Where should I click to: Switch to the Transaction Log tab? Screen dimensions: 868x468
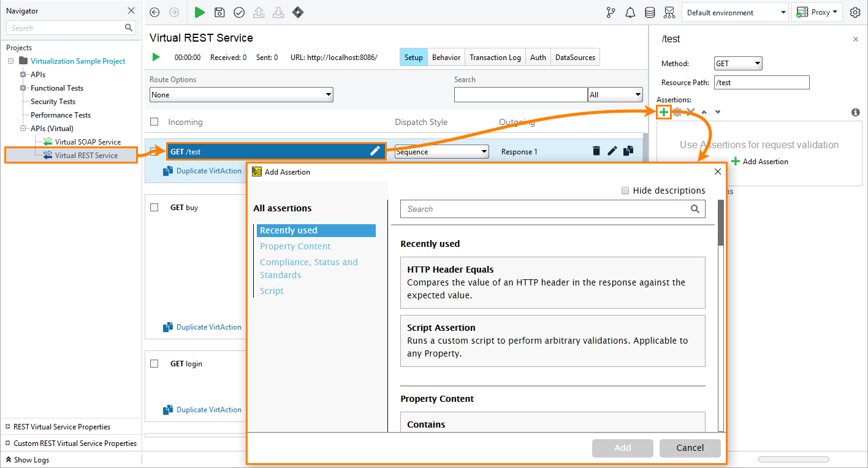(x=495, y=57)
